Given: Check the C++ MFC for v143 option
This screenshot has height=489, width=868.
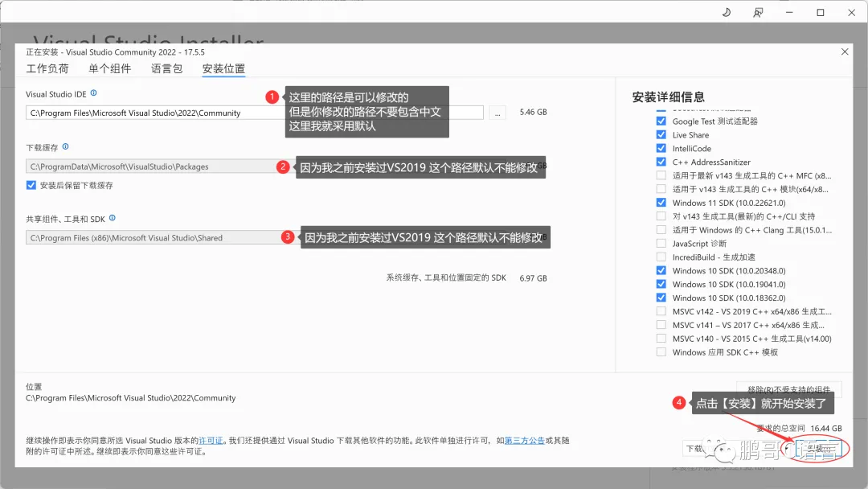Looking at the screenshot, I should coord(661,175).
